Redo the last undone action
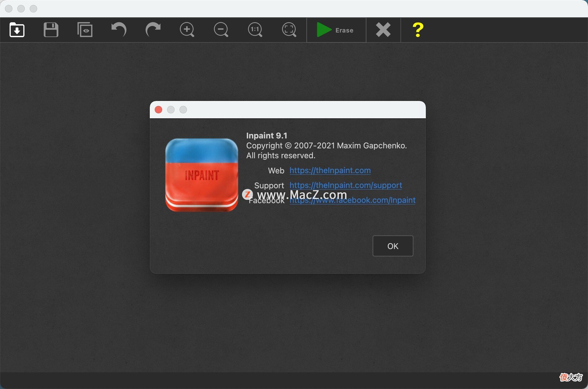588x389 pixels. 153,30
